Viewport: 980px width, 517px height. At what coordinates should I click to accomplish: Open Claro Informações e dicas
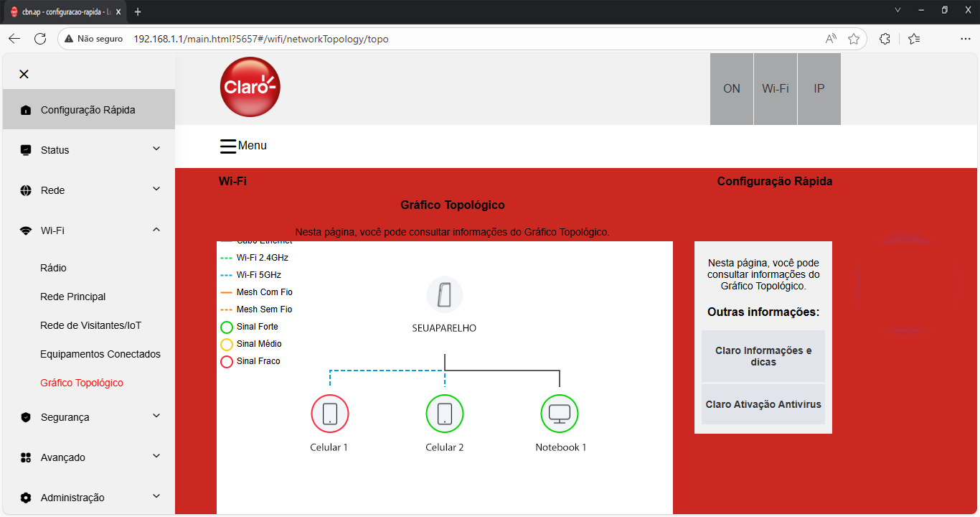[x=763, y=356]
